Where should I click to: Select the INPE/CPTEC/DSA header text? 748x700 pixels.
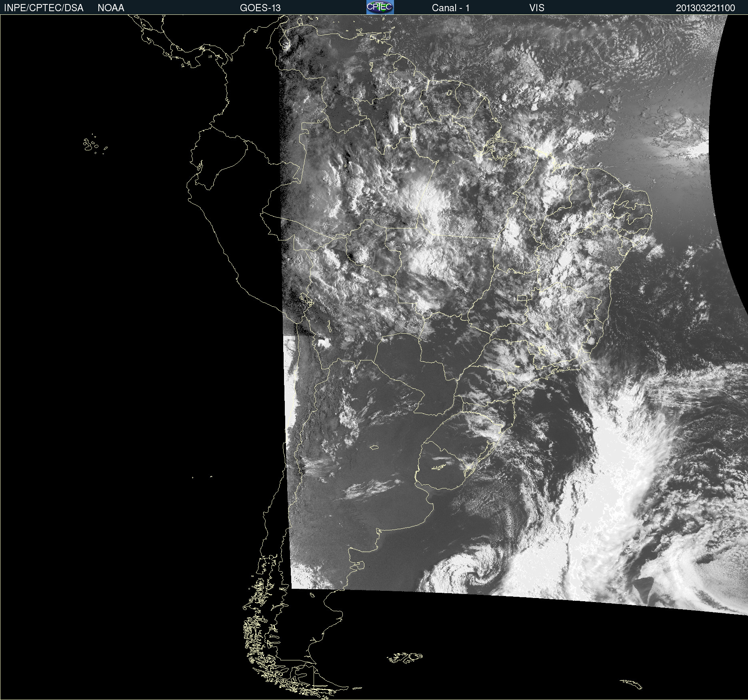(x=44, y=8)
